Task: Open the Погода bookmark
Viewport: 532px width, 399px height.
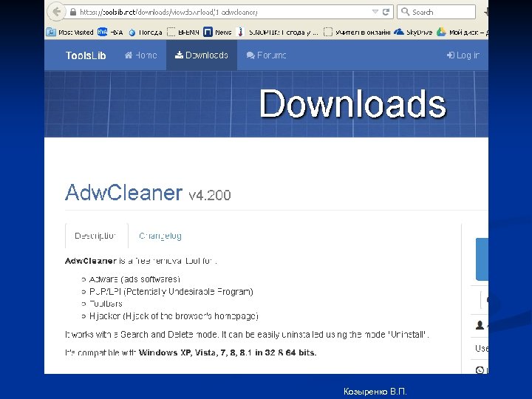Action: tap(146, 33)
